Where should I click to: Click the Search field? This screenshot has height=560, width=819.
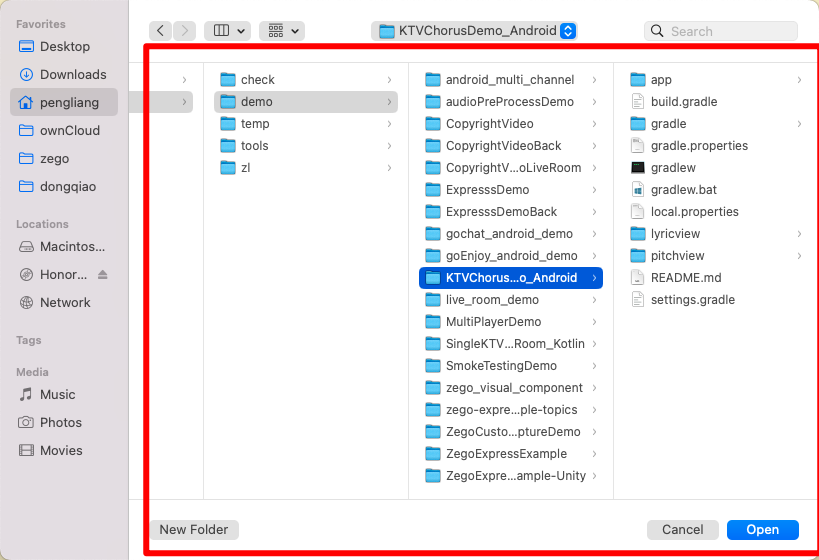point(726,31)
